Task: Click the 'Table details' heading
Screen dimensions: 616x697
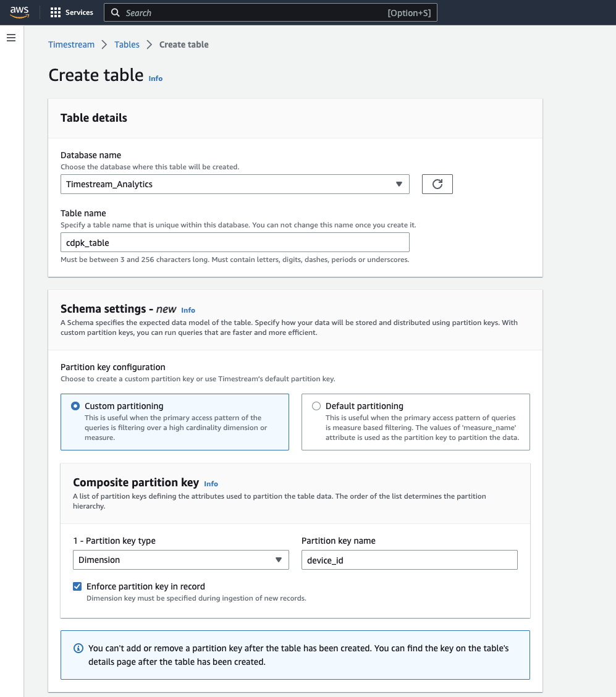Action: (x=94, y=118)
